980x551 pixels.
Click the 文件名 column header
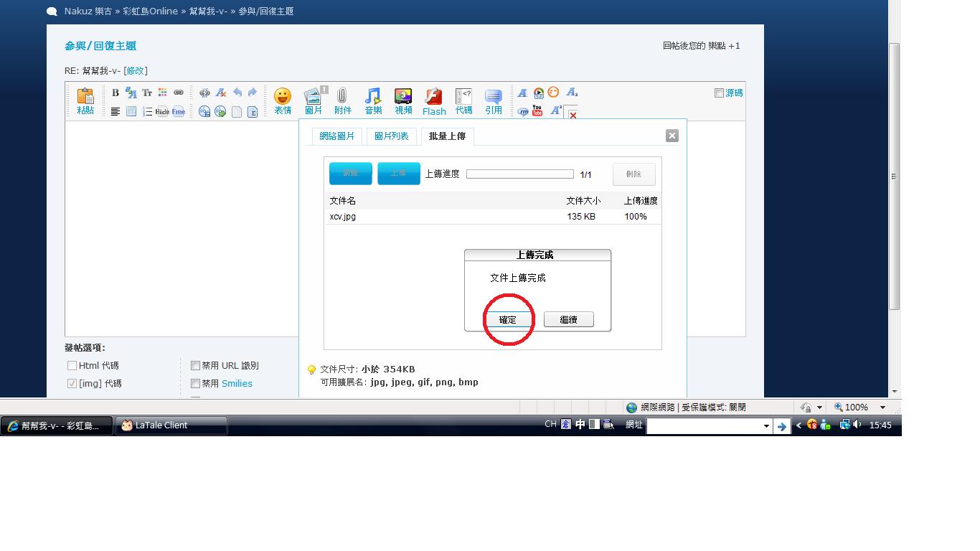[x=342, y=201]
